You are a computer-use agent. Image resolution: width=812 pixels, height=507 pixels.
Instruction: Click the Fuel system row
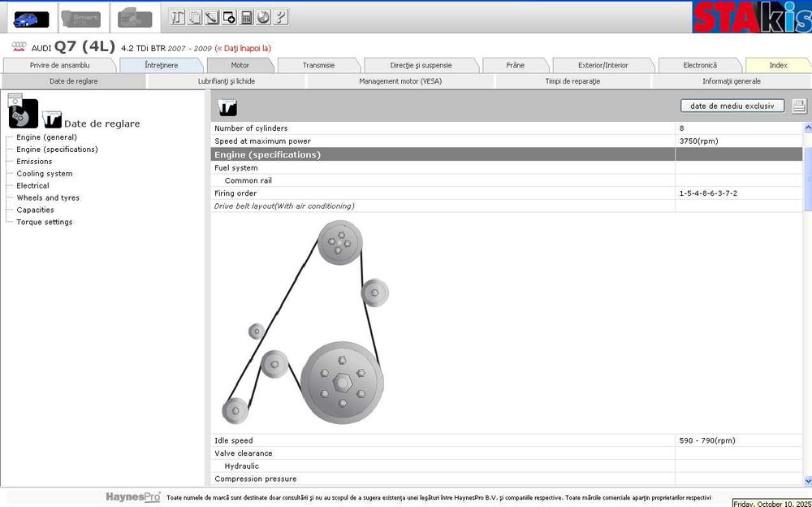click(x=507, y=168)
